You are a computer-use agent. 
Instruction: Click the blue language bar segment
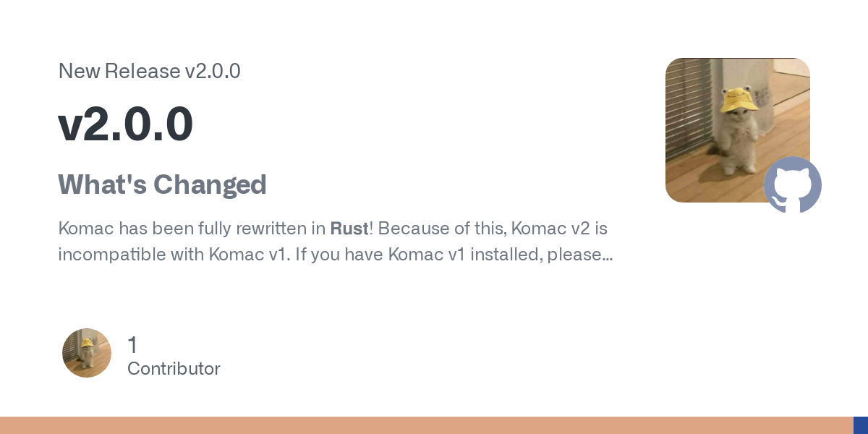pyautogui.click(x=861, y=425)
